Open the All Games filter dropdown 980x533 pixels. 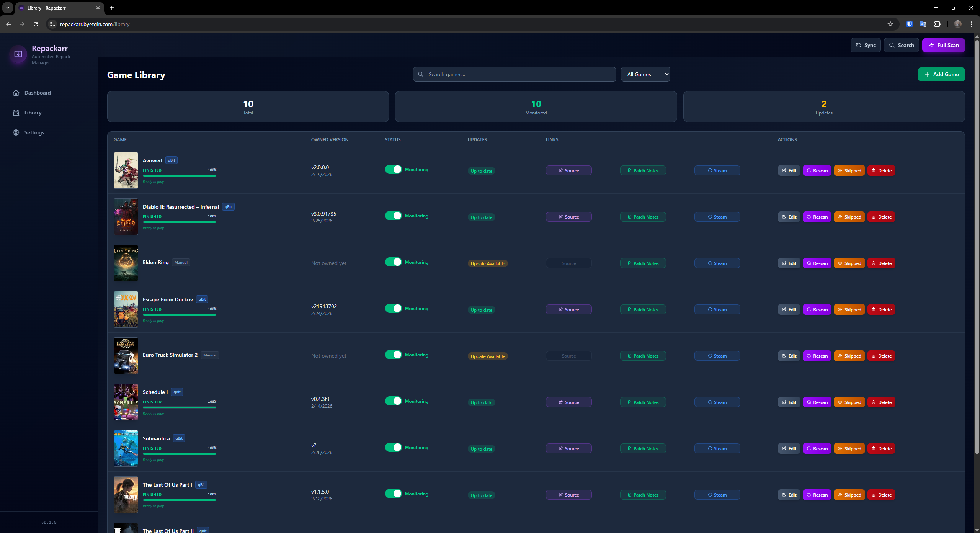coord(645,74)
